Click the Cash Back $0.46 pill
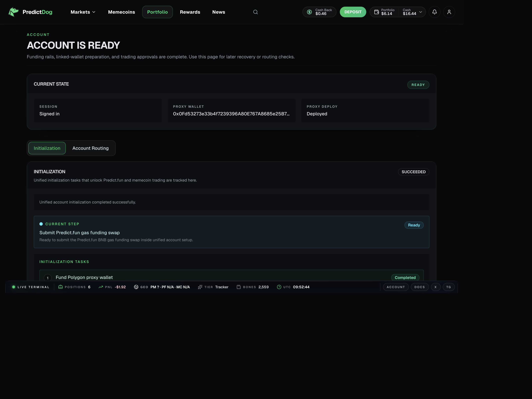 [x=319, y=12]
